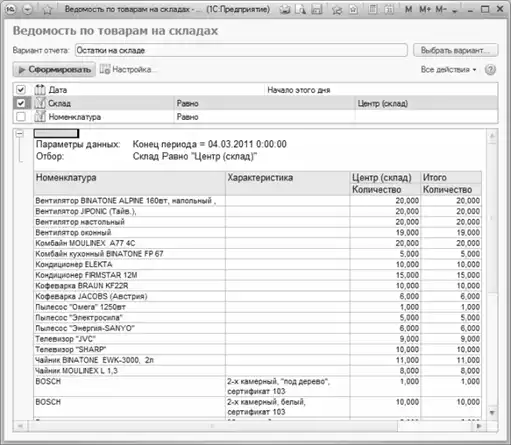Image resolution: width=511 pixels, height=445 pixels.
Task: Click the Вариант отчета input field
Action: (241, 50)
